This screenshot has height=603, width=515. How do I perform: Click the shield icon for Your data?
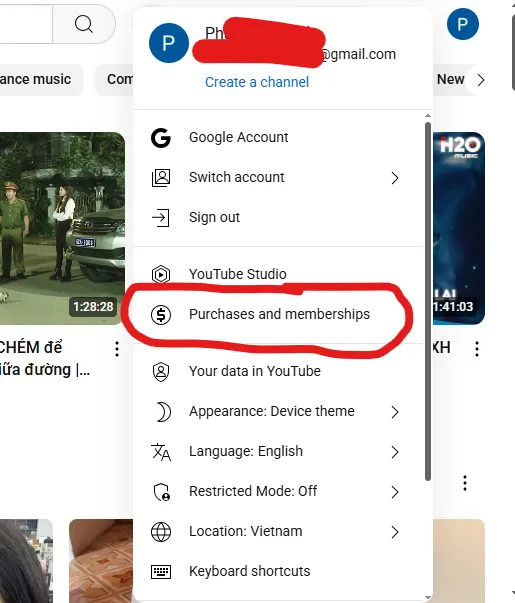tap(161, 372)
